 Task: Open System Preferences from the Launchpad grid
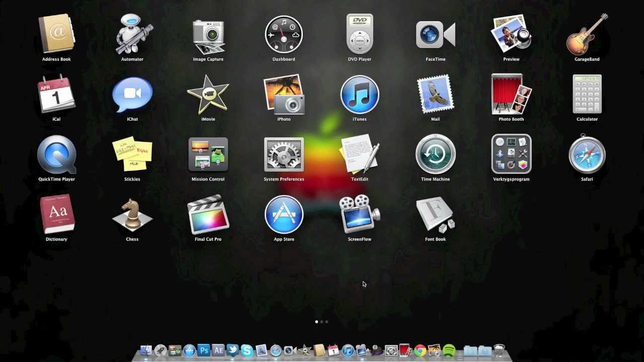pos(284,154)
